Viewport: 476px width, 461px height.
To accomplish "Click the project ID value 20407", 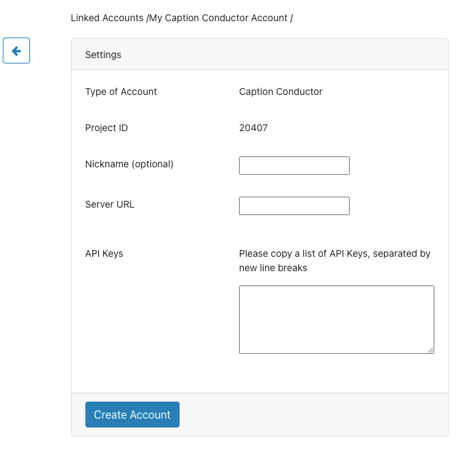I will [x=253, y=128].
